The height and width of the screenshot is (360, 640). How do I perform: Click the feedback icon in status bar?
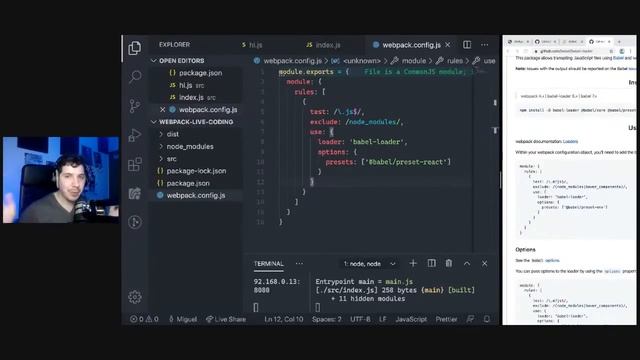tap(470, 319)
